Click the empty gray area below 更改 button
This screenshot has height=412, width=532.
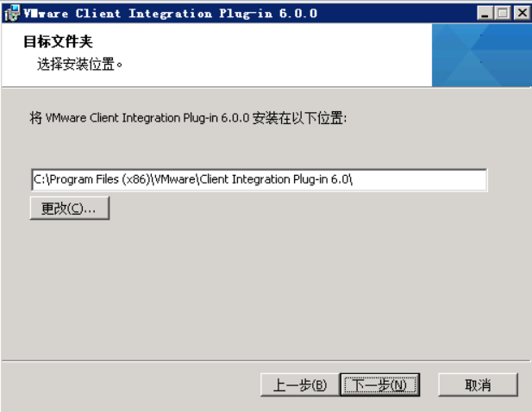(265, 288)
